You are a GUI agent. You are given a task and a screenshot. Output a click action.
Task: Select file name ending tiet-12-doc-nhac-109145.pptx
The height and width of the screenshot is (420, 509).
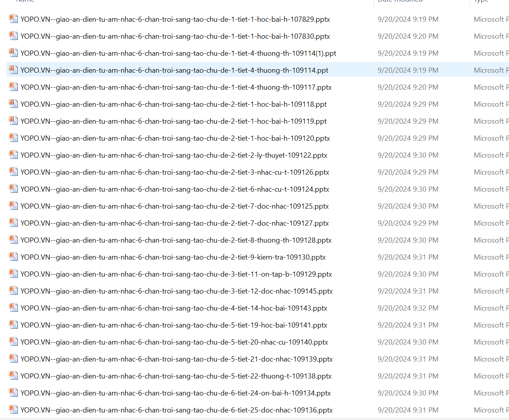pyautogui.click(x=177, y=291)
